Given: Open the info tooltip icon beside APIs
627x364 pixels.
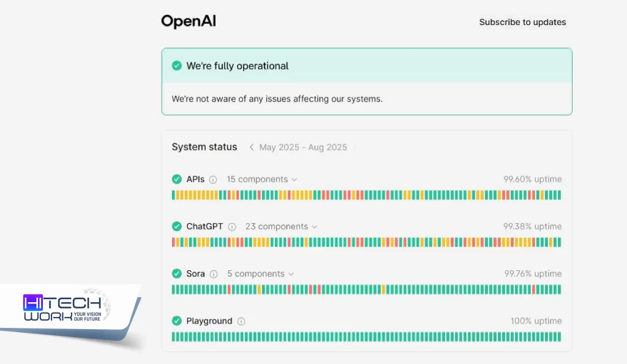Looking at the screenshot, I should (212, 179).
